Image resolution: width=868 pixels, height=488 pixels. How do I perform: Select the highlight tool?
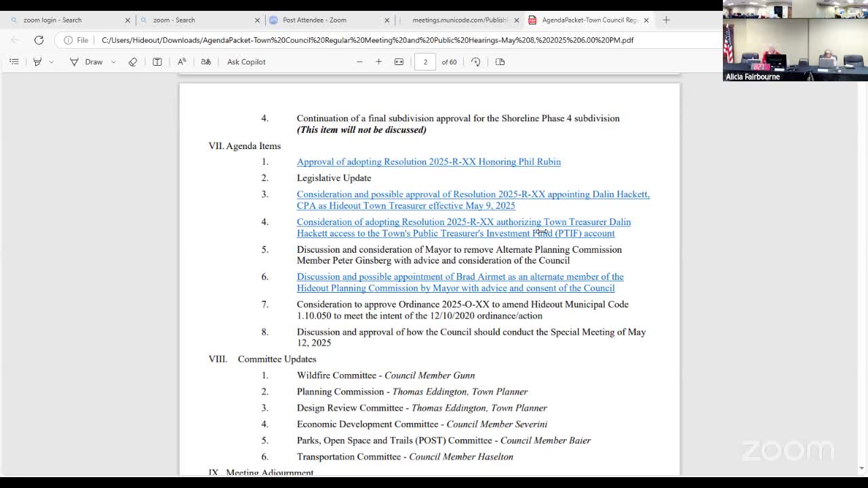click(x=37, y=62)
